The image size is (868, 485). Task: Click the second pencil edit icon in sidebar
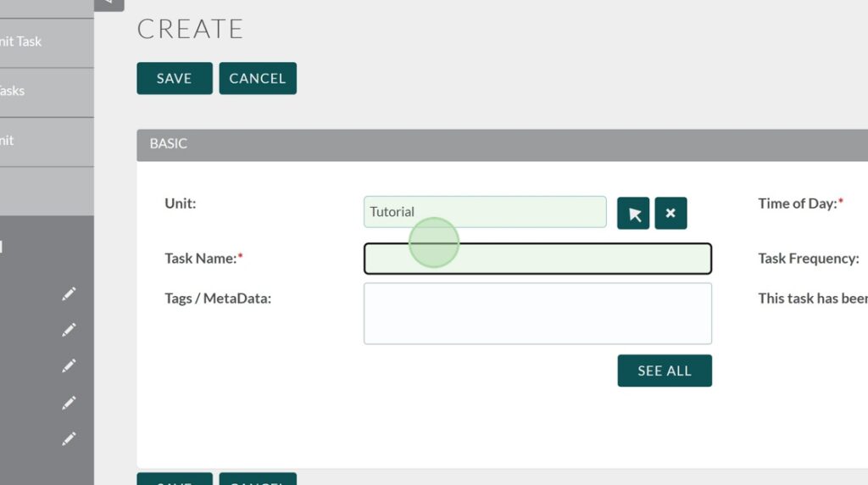point(69,330)
